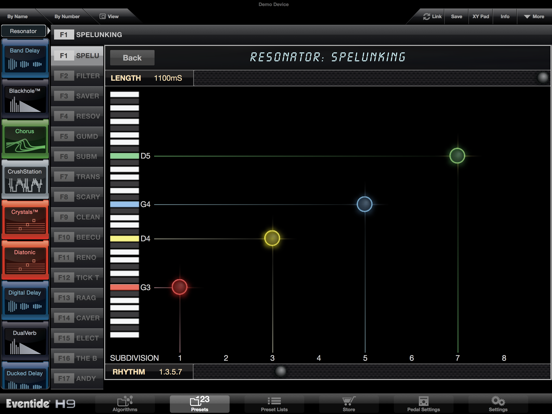This screenshot has height=414, width=552.
Task: Select the Band Delay algorithm icon
Action: 25,58
